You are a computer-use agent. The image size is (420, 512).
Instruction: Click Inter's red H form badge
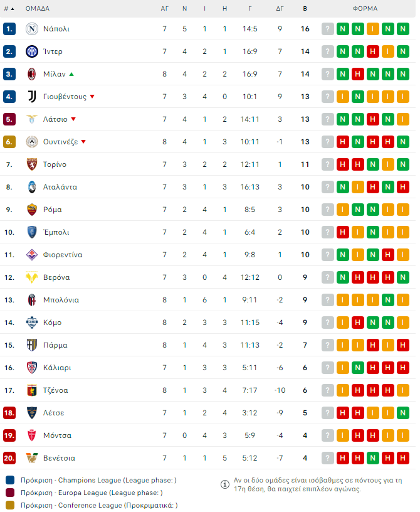point(373,51)
